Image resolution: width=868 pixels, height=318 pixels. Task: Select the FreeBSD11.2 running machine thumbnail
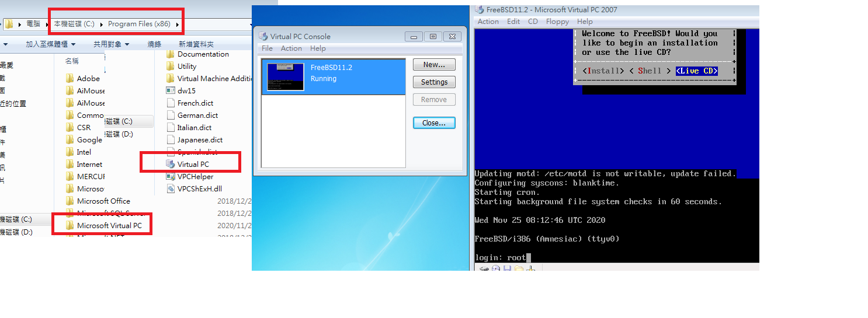point(286,76)
